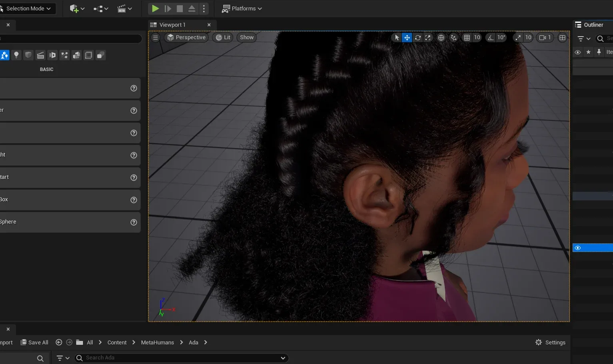Activate the Scale tool
The height and width of the screenshot is (364, 613).
tap(428, 37)
